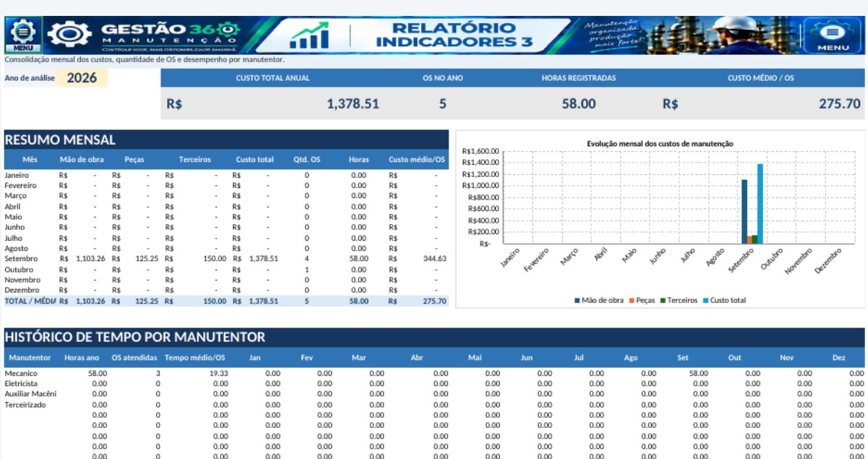The width and height of the screenshot is (868, 459).
Task: Select the Ano de análise field showing 2026
Action: pyautogui.click(x=82, y=78)
